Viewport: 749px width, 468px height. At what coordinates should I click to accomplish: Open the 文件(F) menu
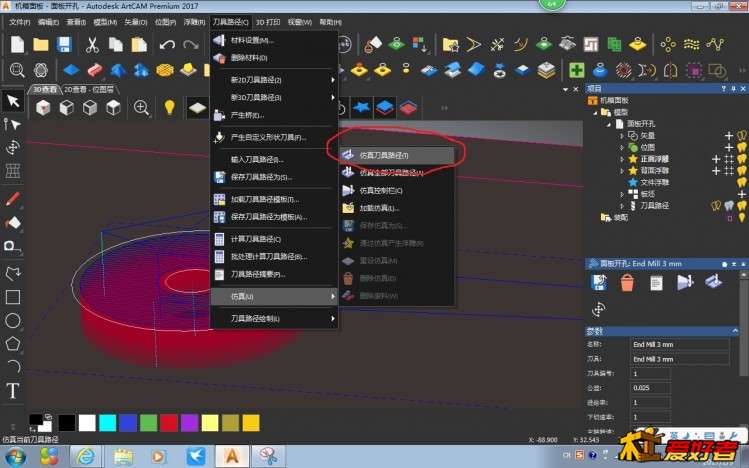[20, 22]
